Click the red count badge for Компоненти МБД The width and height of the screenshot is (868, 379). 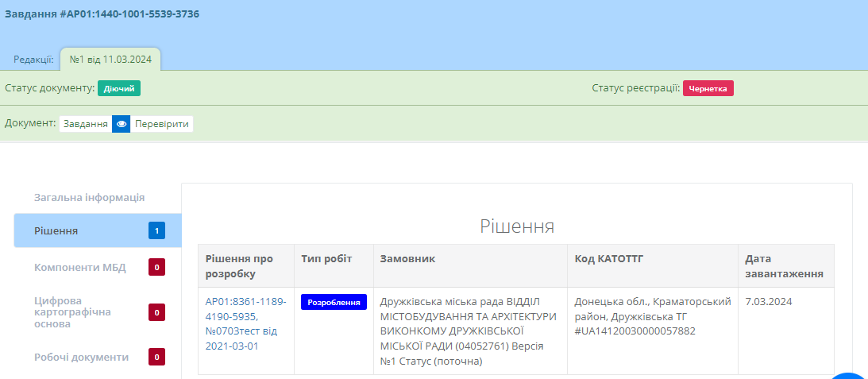156,268
